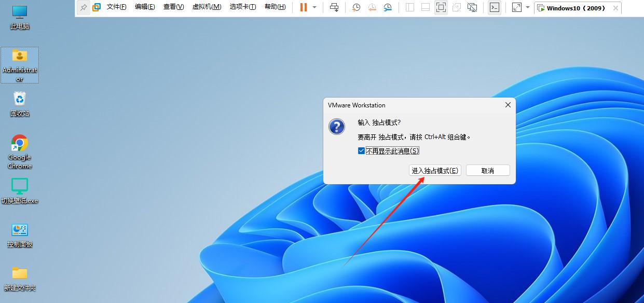Click the stretch guest display icon
The height and width of the screenshot is (303, 644).
(516, 7)
